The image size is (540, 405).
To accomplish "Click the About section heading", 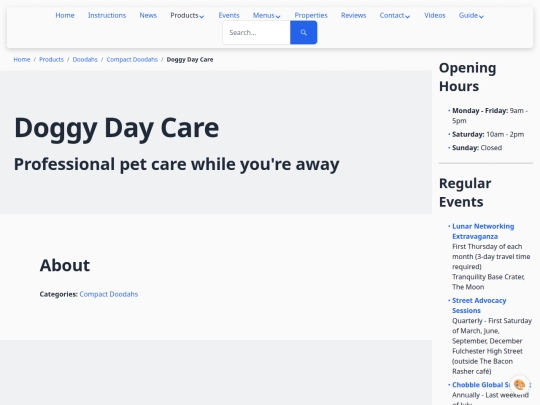I will point(65,265).
